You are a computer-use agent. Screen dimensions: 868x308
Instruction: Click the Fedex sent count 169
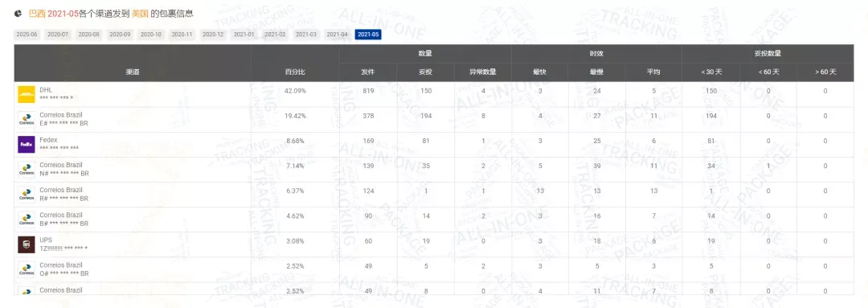click(x=368, y=141)
